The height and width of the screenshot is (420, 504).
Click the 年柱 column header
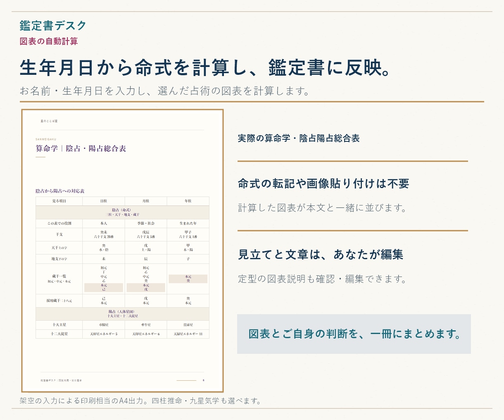pos(188,201)
